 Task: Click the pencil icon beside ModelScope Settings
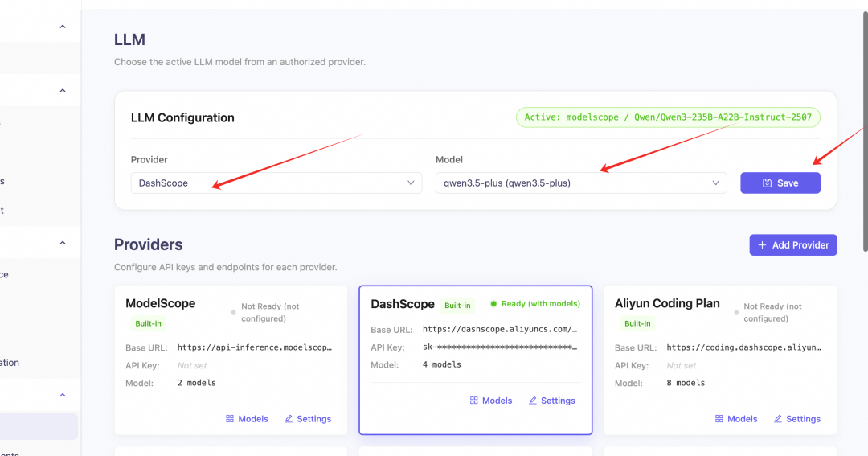pos(289,419)
